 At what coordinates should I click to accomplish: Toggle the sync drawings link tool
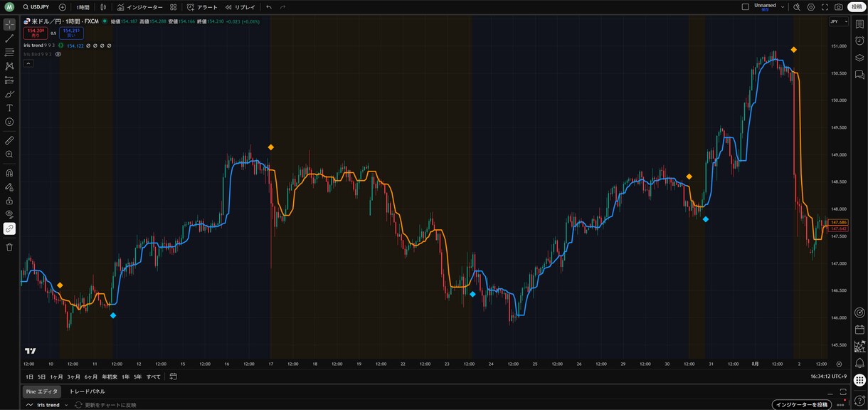click(9, 228)
